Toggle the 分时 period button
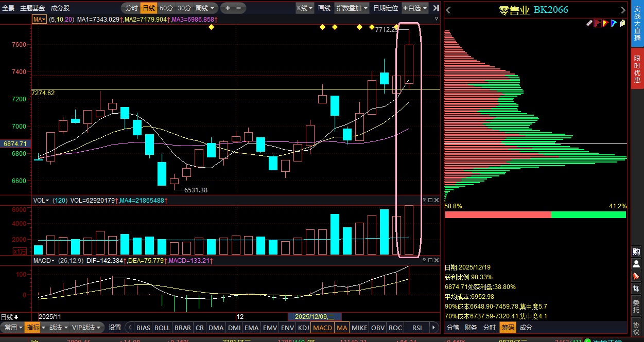The image size is (644, 342). tap(131, 8)
